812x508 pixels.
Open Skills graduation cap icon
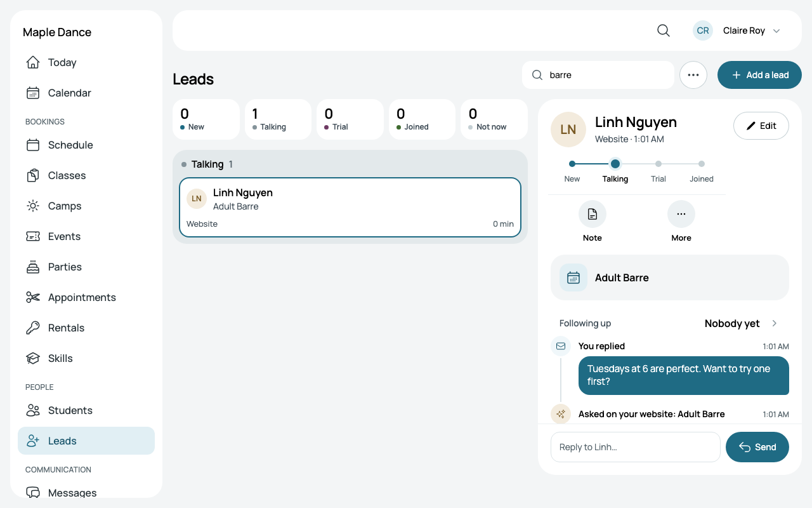tap(33, 358)
